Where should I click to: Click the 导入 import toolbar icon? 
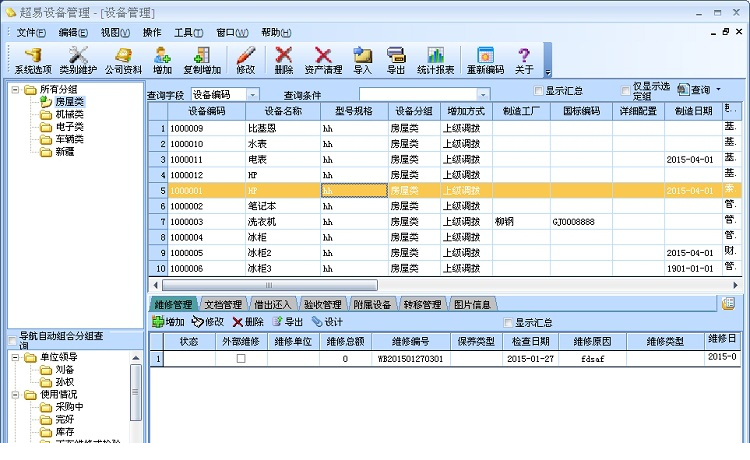click(363, 61)
